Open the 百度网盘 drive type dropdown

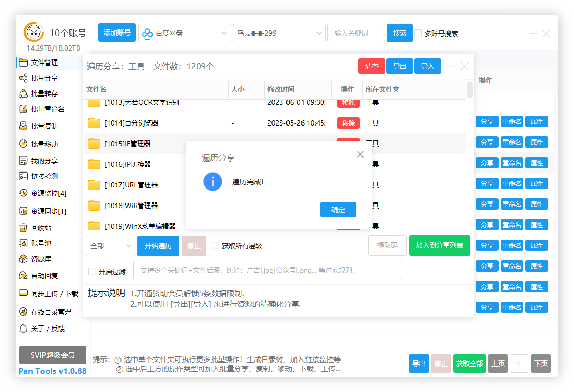point(184,33)
